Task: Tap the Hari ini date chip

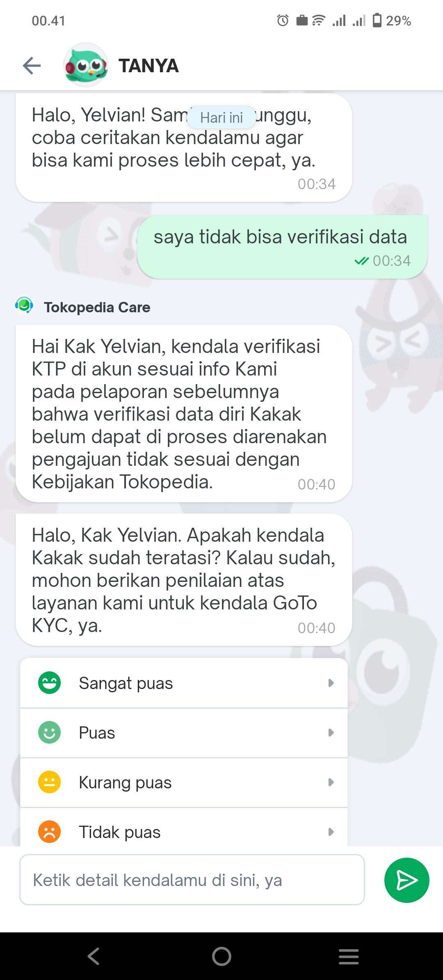Action: coord(221,118)
